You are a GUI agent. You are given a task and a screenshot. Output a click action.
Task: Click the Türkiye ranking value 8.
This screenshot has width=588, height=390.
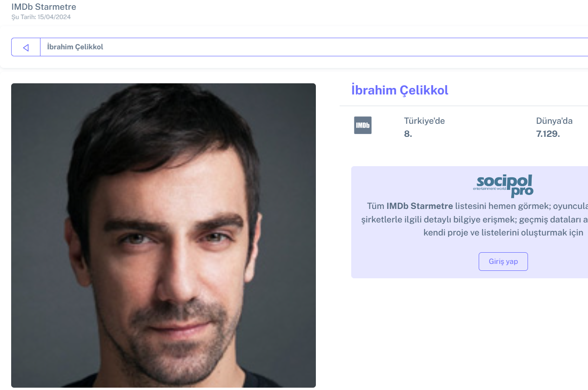(x=408, y=134)
